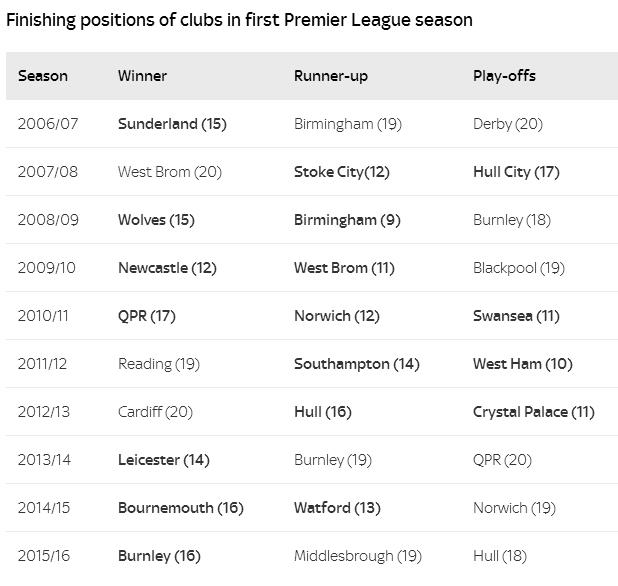Click Bournemouth (16) in winner column
The height and width of the screenshot is (586, 618).
(x=180, y=508)
